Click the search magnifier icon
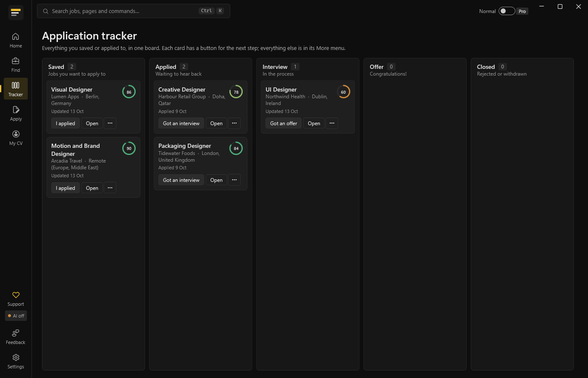588x378 pixels. [x=46, y=11]
